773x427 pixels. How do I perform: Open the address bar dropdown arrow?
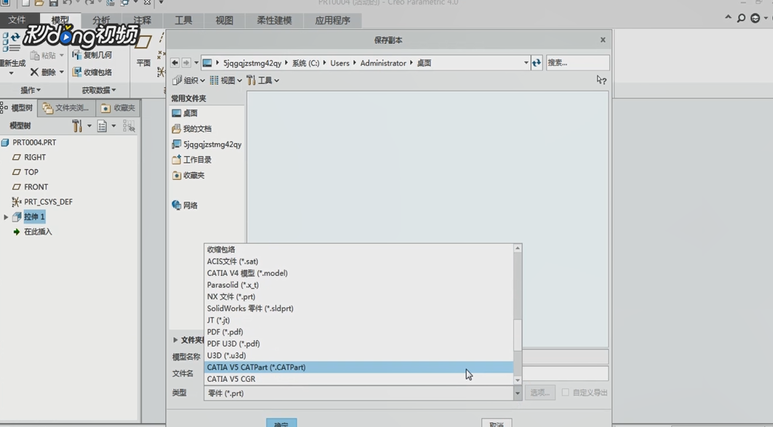point(526,63)
